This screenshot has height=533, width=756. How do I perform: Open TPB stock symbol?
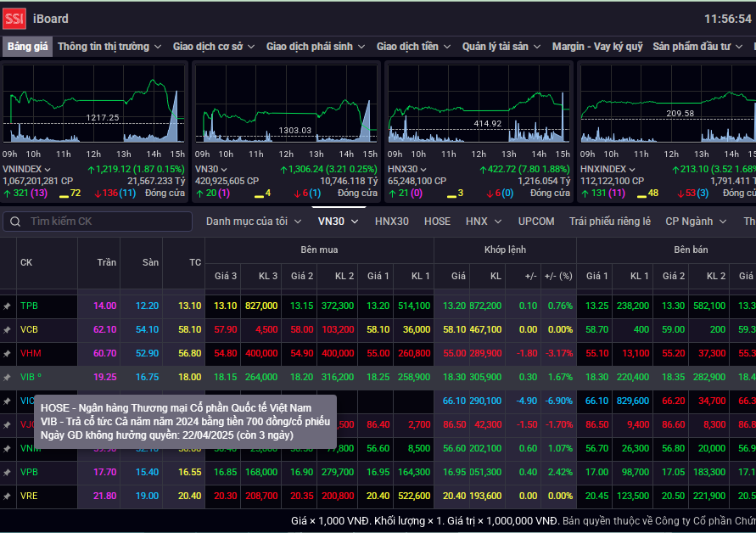point(29,306)
